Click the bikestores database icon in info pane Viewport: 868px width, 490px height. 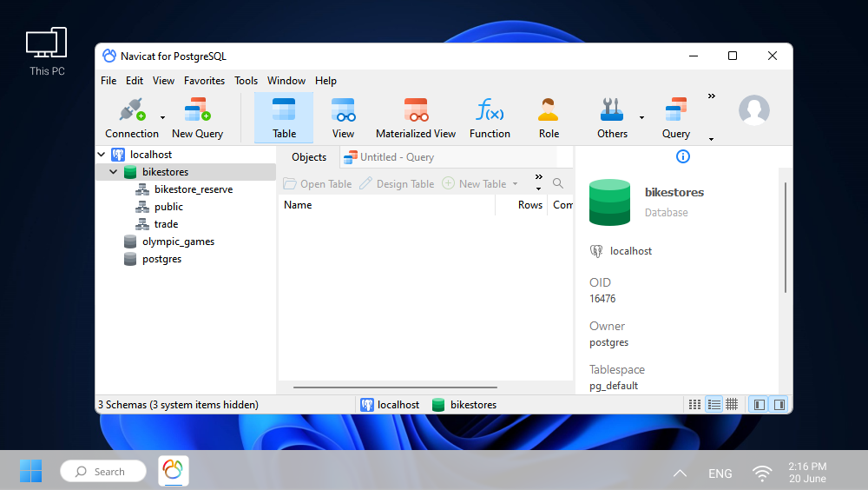[609, 202]
